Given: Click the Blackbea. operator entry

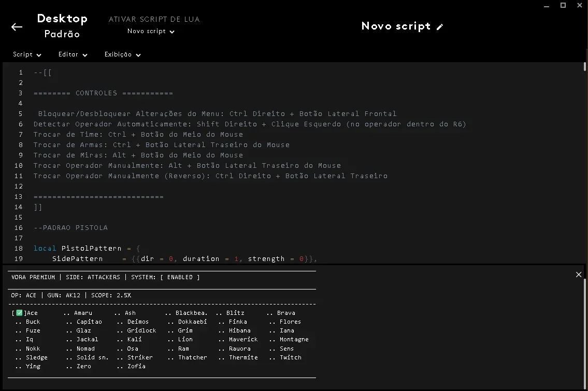Looking at the screenshot, I should point(191,313).
